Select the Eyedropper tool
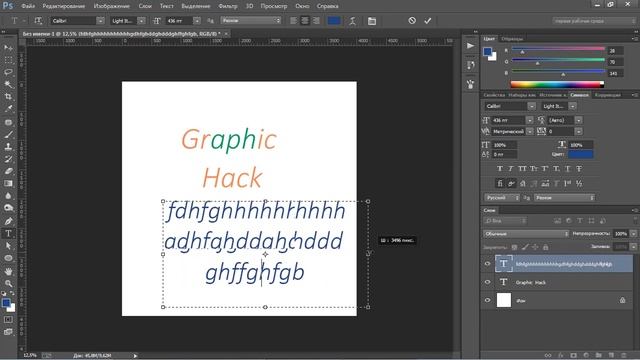Image resolution: width=640 pixels, height=360 pixels. point(8,109)
